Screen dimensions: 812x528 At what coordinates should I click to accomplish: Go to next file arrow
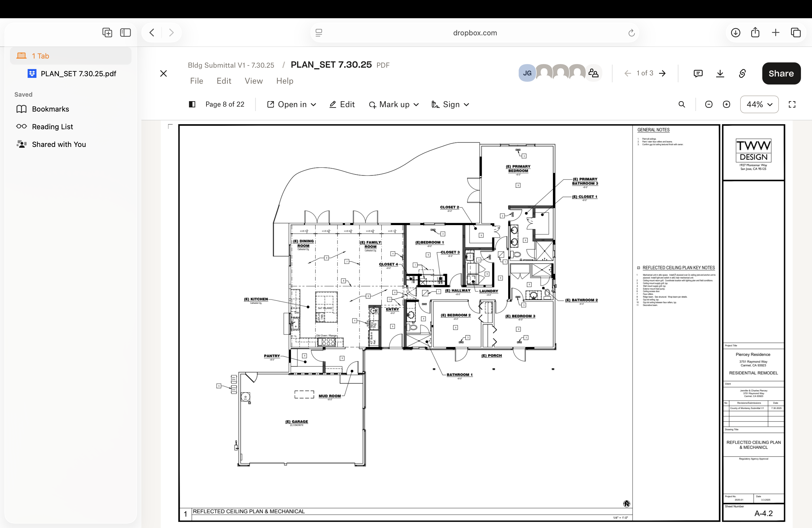click(662, 73)
